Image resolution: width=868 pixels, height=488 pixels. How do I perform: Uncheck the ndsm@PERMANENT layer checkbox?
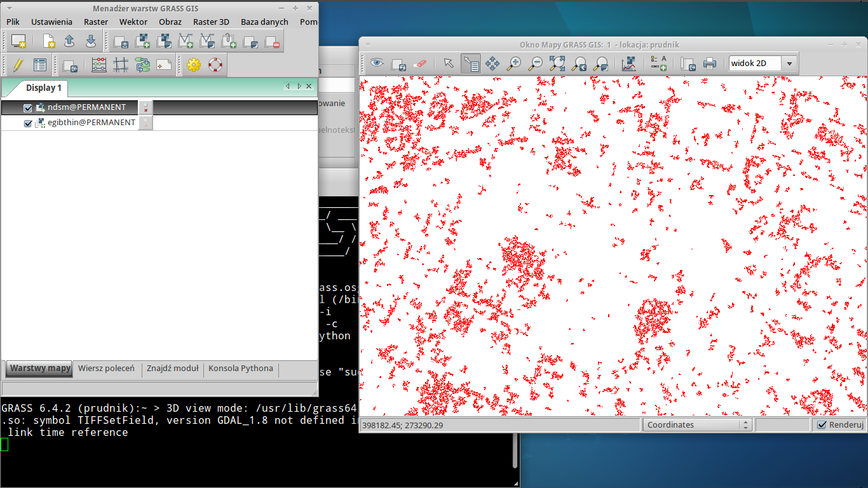(28, 108)
